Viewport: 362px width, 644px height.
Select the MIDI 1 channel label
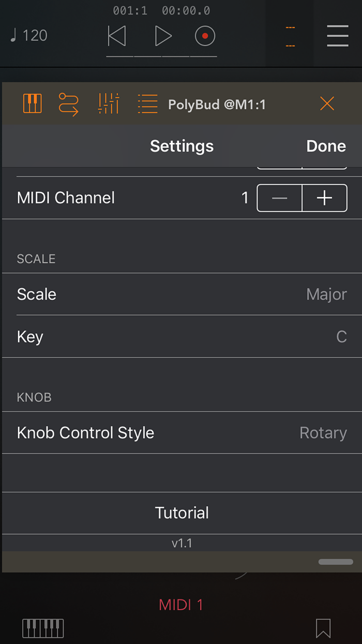[x=180, y=605]
